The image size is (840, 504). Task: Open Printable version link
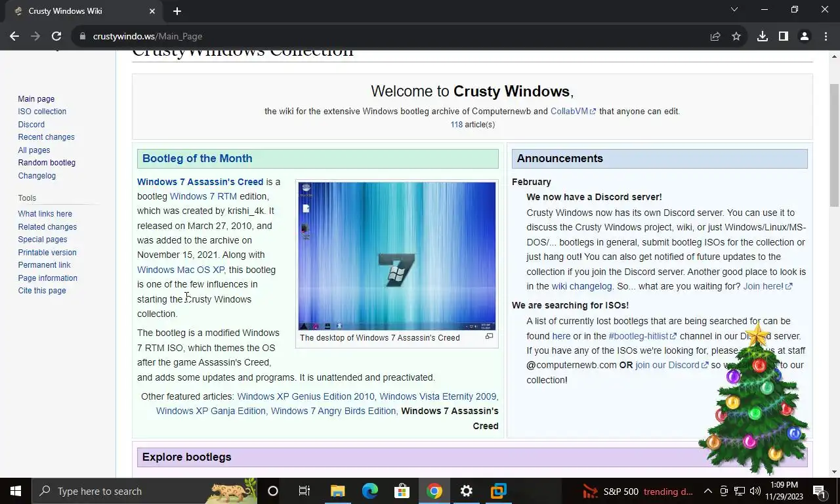point(47,252)
